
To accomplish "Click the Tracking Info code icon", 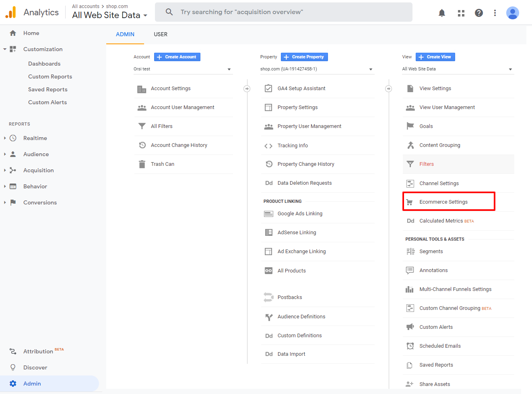I will click(x=268, y=146).
